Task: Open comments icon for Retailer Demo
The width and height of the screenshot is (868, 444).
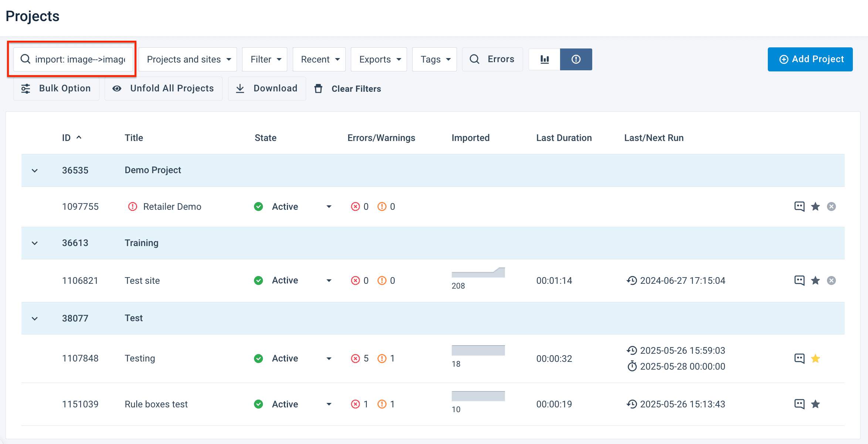Action: click(x=799, y=206)
